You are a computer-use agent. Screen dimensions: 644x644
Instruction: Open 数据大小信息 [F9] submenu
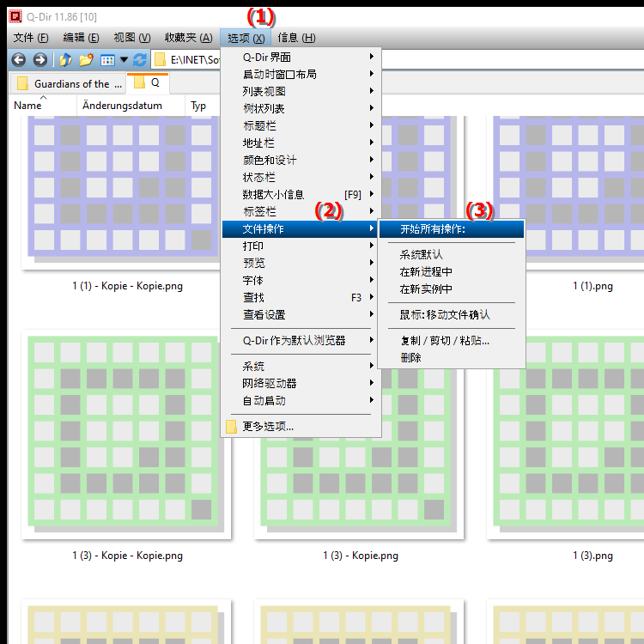(x=301, y=195)
